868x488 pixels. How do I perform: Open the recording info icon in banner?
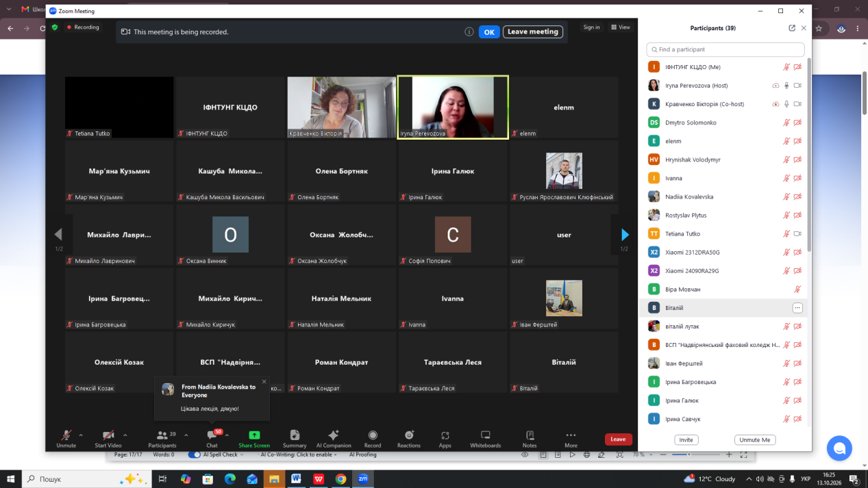pyautogui.click(x=469, y=31)
